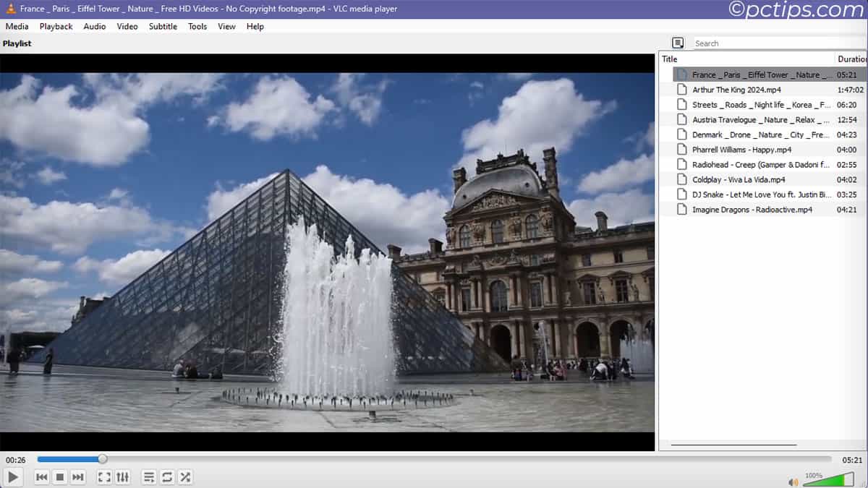
Task: Go to the previous media file
Action: point(41,477)
